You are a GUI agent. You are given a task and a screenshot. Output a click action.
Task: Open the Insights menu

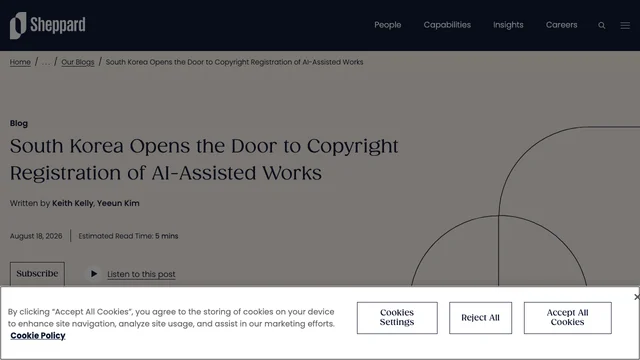click(508, 25)
